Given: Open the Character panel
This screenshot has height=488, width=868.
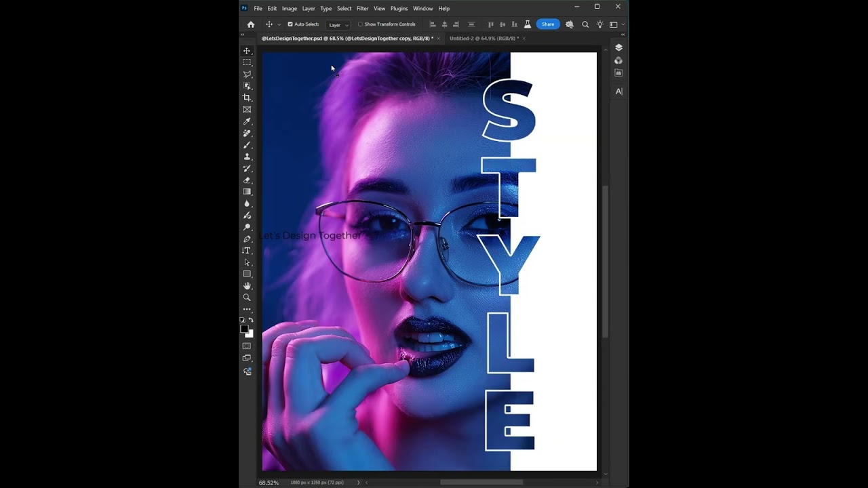Looking at the screenshot, I should (618, 91).
